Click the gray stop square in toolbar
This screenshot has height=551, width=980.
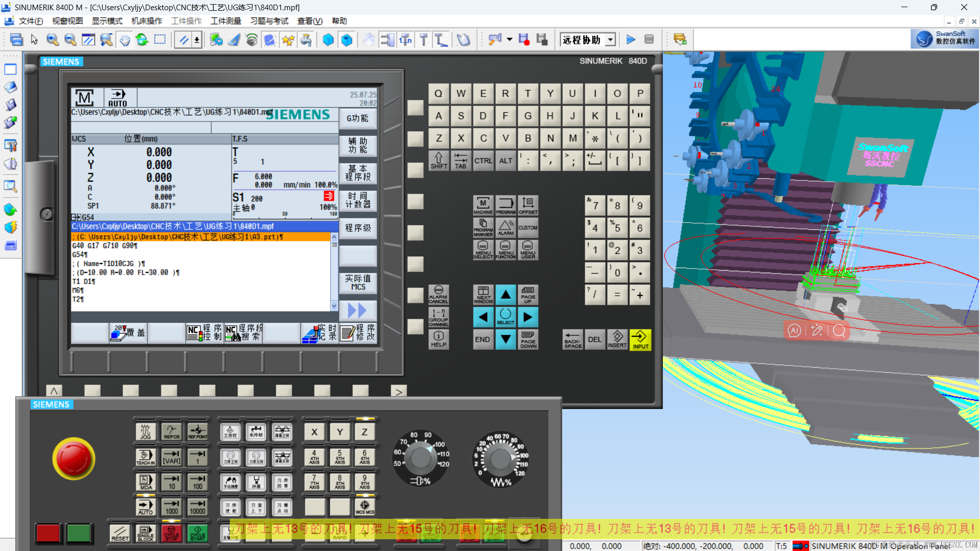tap(649, 40)
